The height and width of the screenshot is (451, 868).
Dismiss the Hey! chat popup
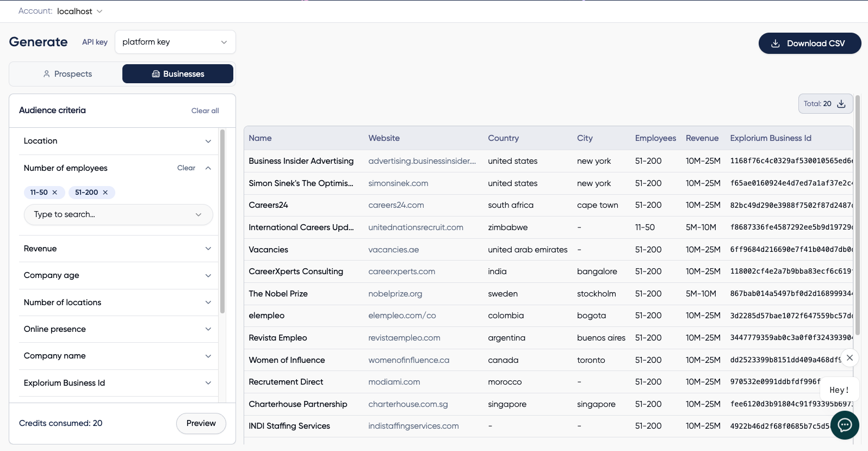[x=850, y=357]
